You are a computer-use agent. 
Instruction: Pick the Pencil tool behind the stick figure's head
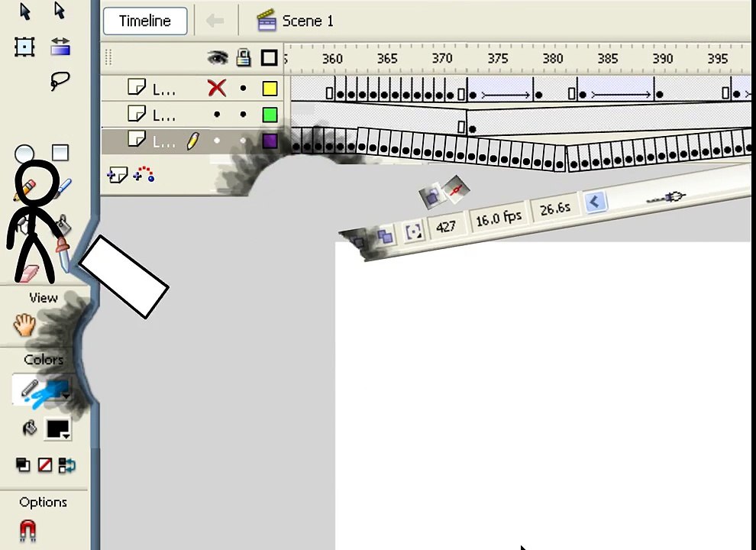(x=25, y=189)
